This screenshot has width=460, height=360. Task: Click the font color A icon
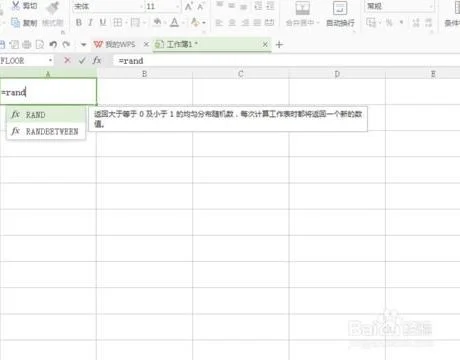tap(174, 22)
